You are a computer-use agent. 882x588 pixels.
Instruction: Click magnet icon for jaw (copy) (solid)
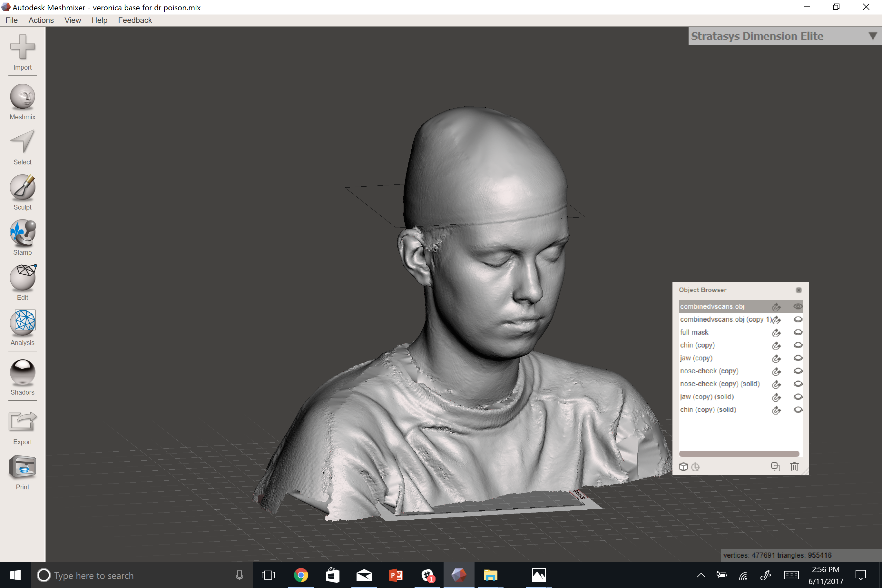[x=776, y=397]
